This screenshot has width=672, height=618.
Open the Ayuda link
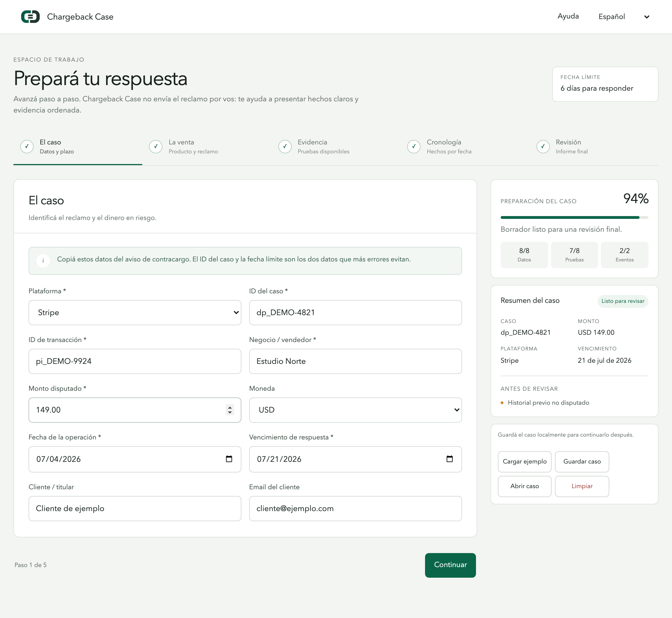click(x=568, y=16)
